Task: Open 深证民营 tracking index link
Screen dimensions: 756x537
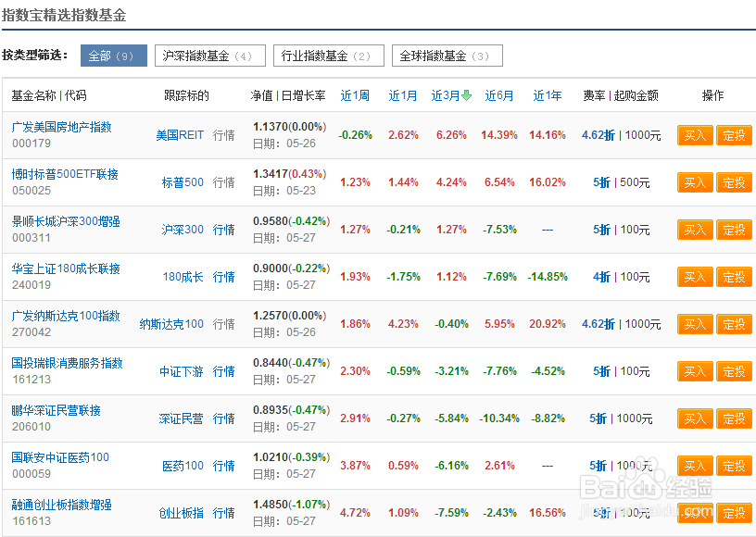Action: click(182, 418)
